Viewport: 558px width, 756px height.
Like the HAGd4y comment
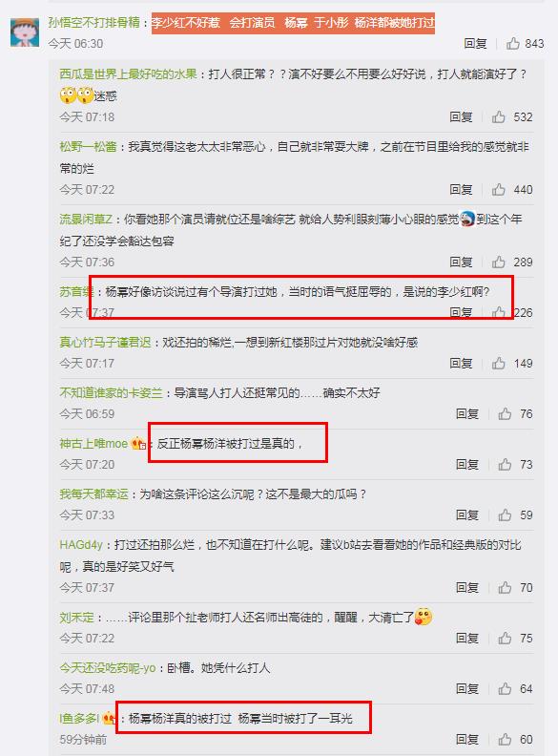(x=505, y=587)
